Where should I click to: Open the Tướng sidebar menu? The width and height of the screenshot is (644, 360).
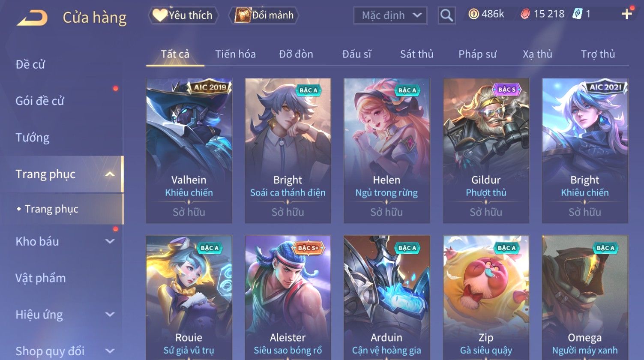33,138
